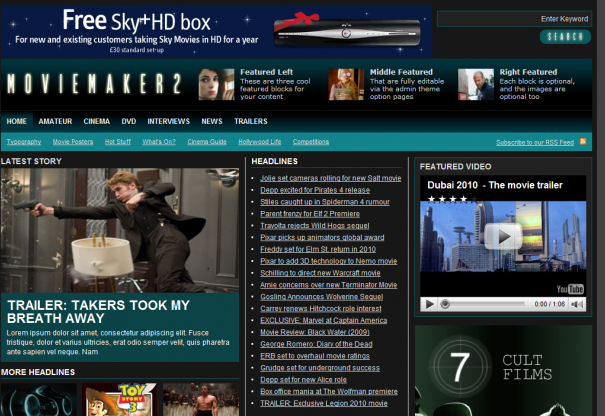Open Grudge set for underground success

pyautogui.click(x=320, y=368)
